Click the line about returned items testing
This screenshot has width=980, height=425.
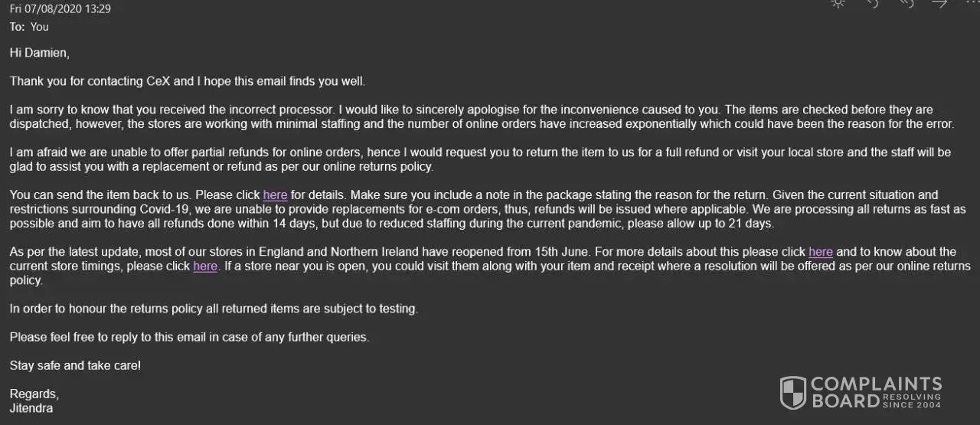pyautogui.click(x=214, y=309)
